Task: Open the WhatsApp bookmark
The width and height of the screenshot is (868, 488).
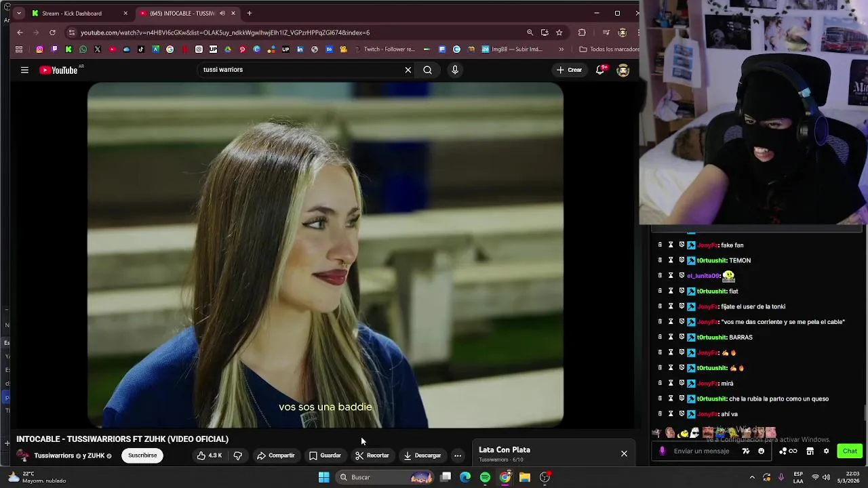Action: [x=83, y=49]
